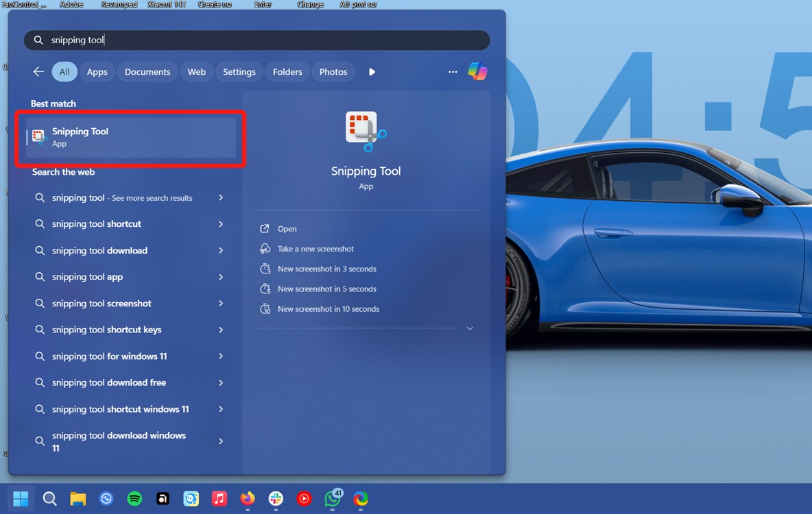Click the search input showing snipping tool
The height and width of the screenshot is (514, 812).
(x=256, y=40)
